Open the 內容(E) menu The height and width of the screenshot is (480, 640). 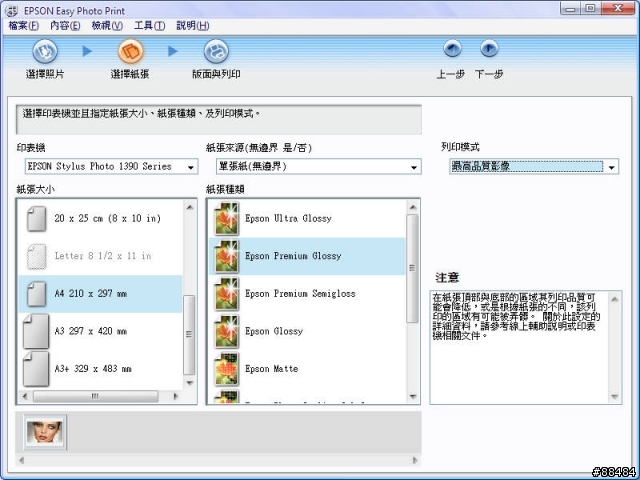(x=65, y=26)
